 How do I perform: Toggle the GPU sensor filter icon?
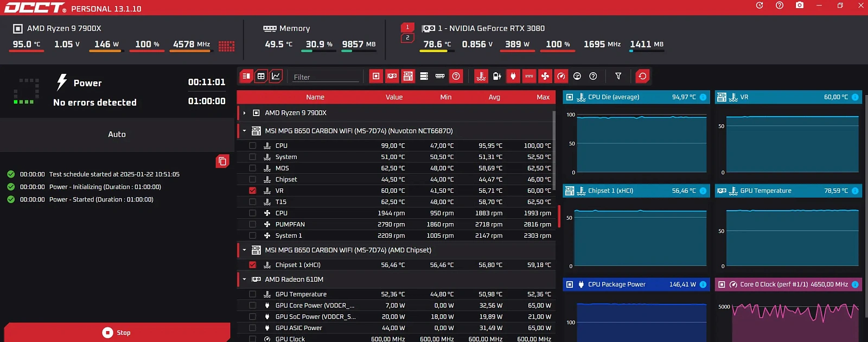(x=392, y=76)
